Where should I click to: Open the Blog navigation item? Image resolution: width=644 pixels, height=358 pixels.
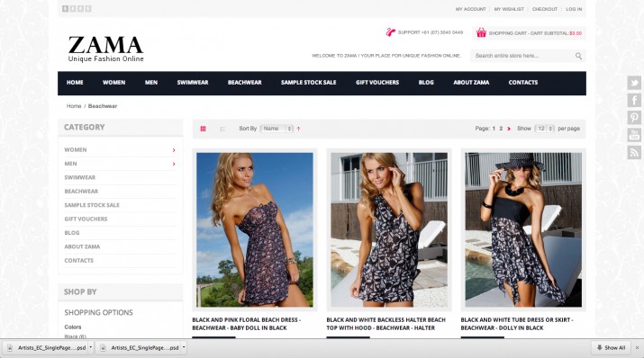point(426,83)
